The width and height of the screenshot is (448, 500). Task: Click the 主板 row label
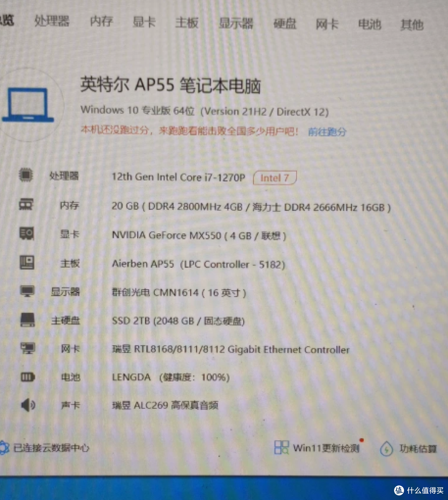pos(70,263)
